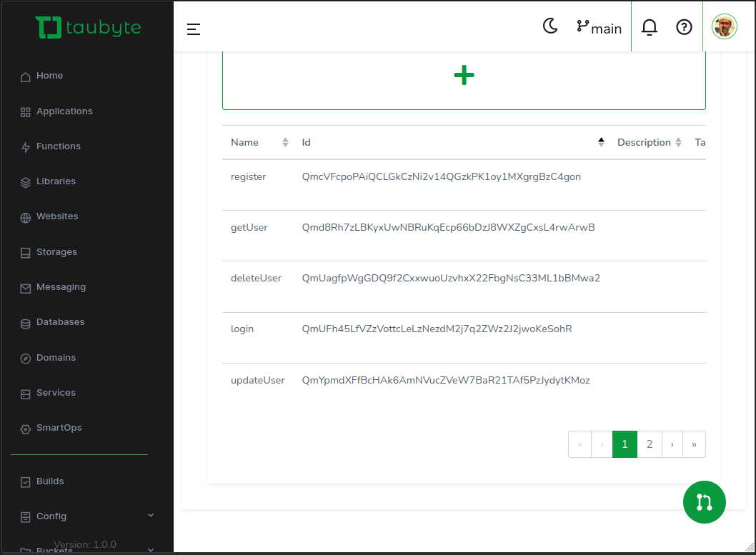Go to Home in sidebar

(x=49, y=76)
